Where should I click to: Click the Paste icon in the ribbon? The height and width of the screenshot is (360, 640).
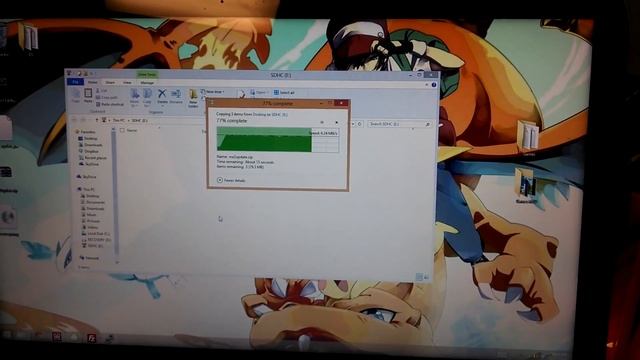(88, 96)
